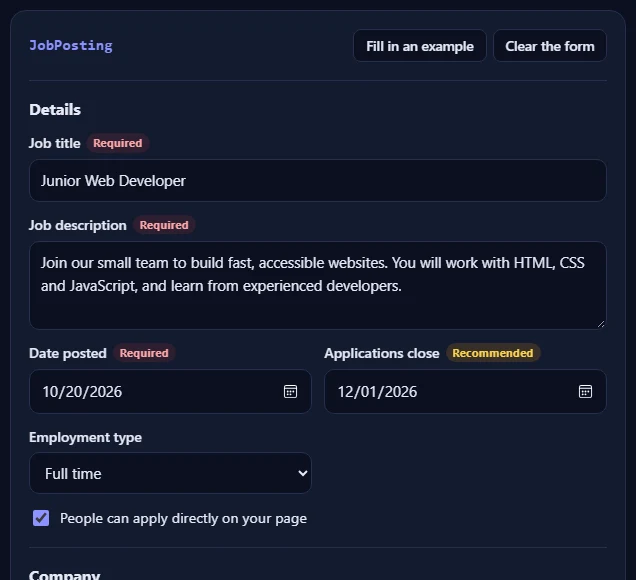Image resolution: width=636 pixels, height=580 pixels.
Task: Click the Required badge beside Job title
Action: pyautogui.click(x=118, y=143)
